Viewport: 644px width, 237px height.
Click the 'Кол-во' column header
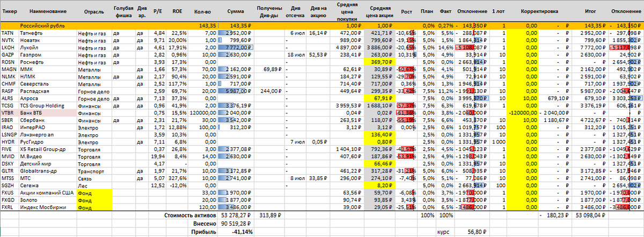(203, 11)
